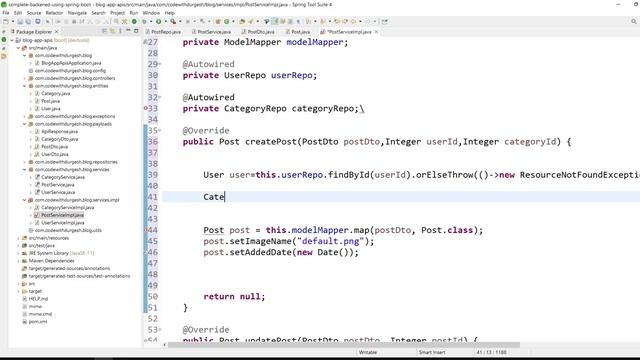Click the editor horizontal scrollbar
640x360 pixels.
point(344,345)
